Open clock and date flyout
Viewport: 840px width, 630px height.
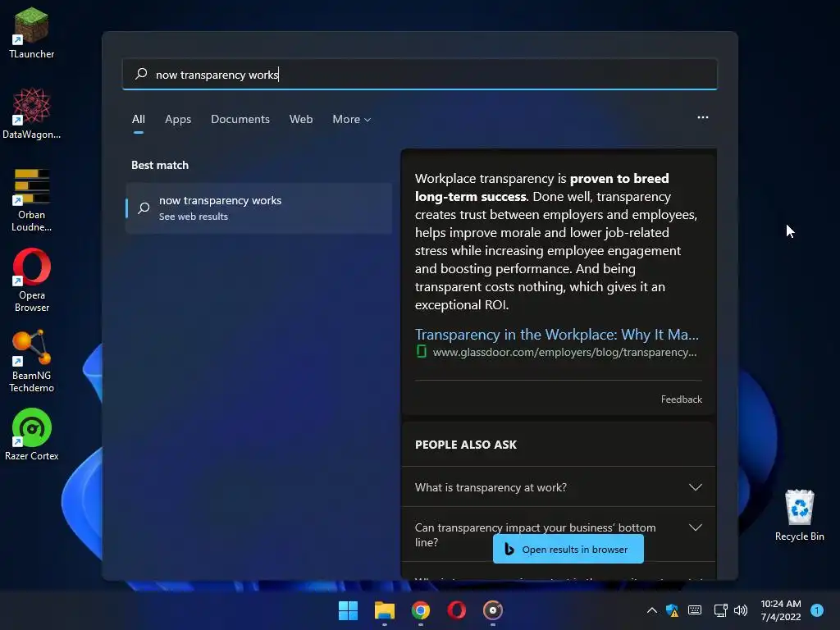pyautogui.click(x=781, y=610)
